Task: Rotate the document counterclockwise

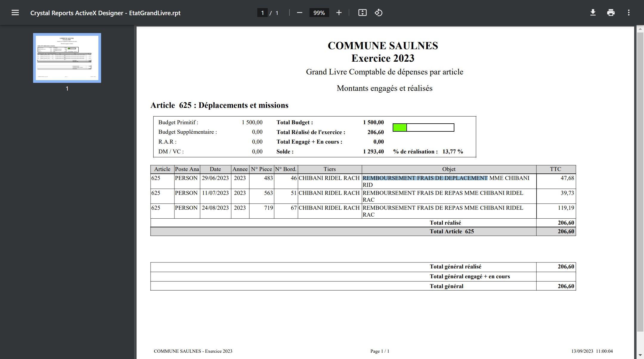Action: [378, 13]
